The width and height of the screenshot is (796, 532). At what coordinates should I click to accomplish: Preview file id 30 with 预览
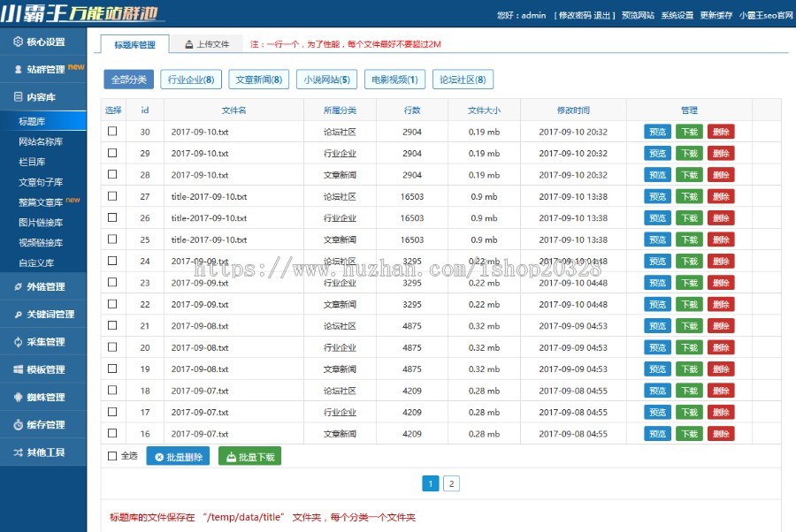click(657, 132)
